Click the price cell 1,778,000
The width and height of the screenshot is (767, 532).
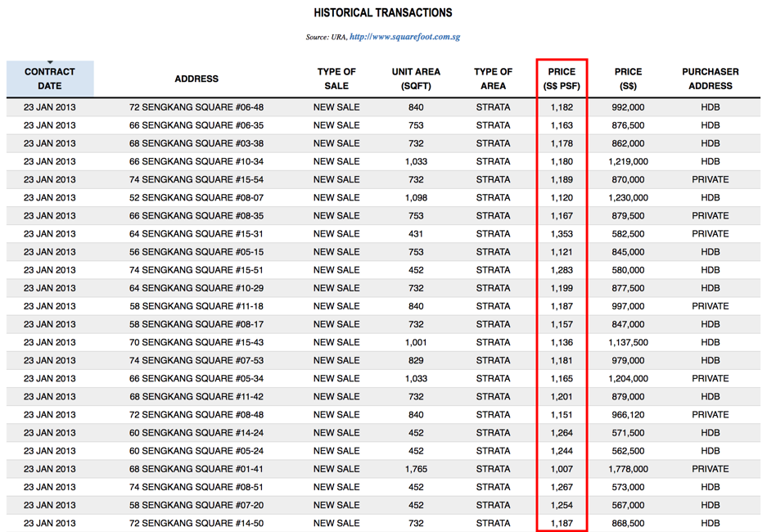click(628, 469)
